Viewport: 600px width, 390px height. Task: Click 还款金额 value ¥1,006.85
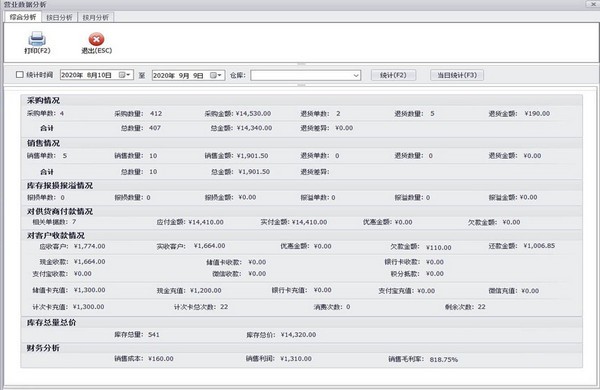[539, 246]
